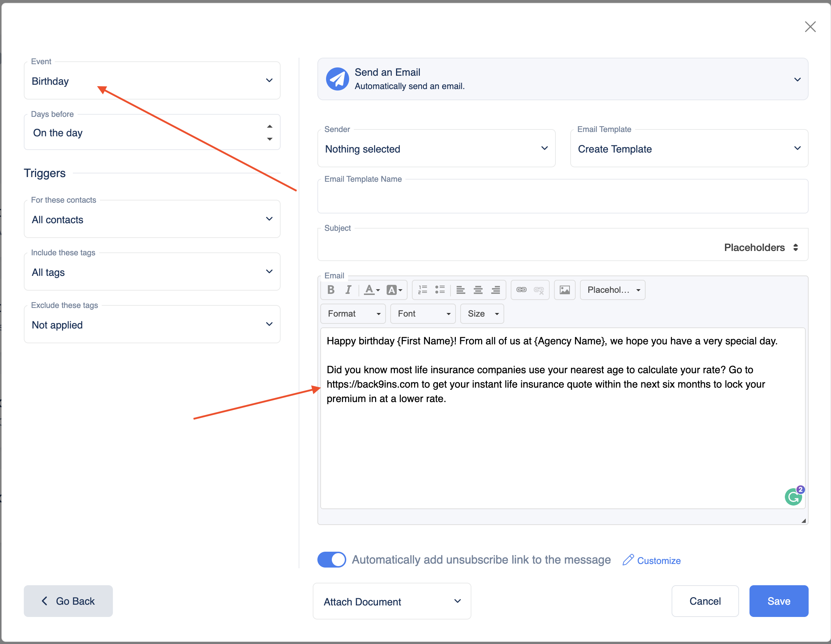Insert a bulleted list
This screenshot has width=831, height=644.
[x=440, y=290]
